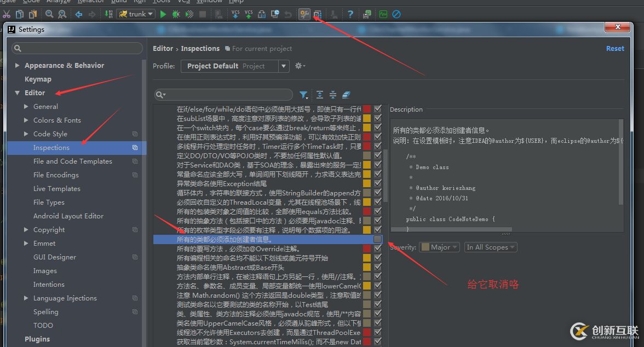This screenshot has width=644, height=347.
Task: Navigate Back with the blue left arrow
Action: pos(78,14)
